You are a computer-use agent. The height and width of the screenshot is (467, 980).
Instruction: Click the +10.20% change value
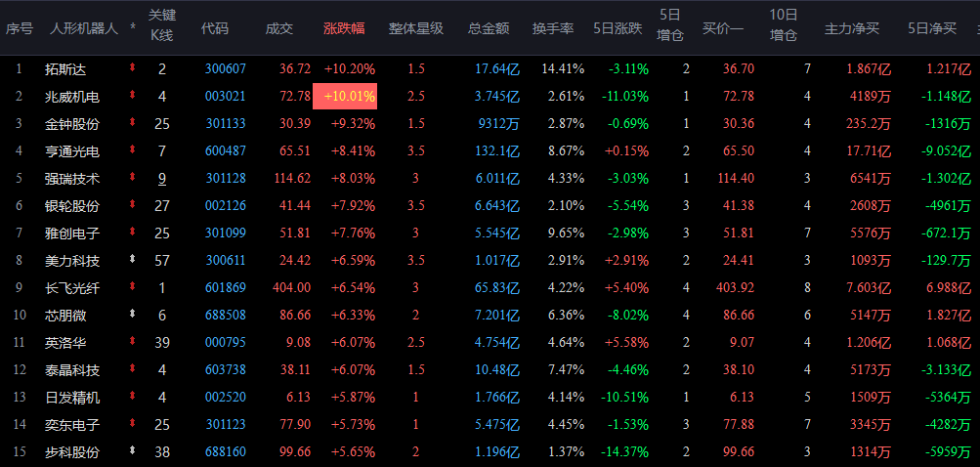350,68
